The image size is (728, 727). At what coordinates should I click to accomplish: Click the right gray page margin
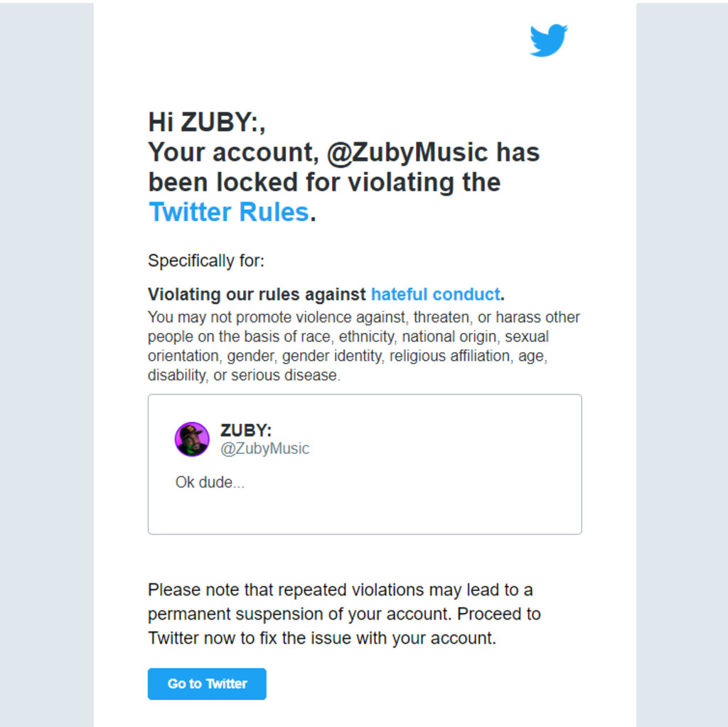681,356
